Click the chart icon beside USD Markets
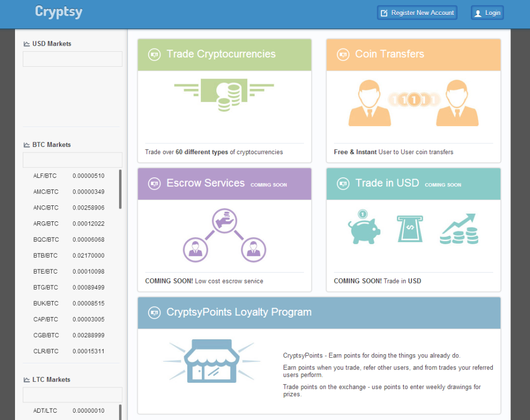The width and height of the screenshot is (530, 420). pyautogui.click(x=27, y=44)
